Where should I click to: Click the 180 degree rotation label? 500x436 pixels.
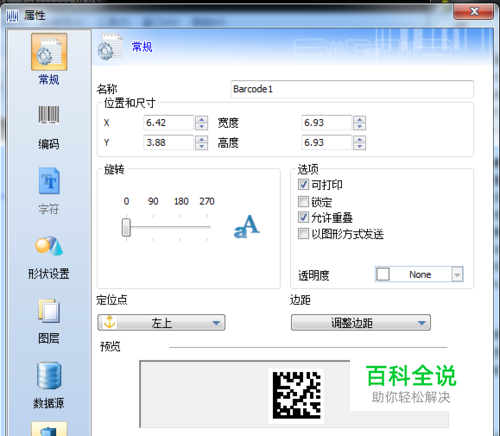click(x=181, y=201)
